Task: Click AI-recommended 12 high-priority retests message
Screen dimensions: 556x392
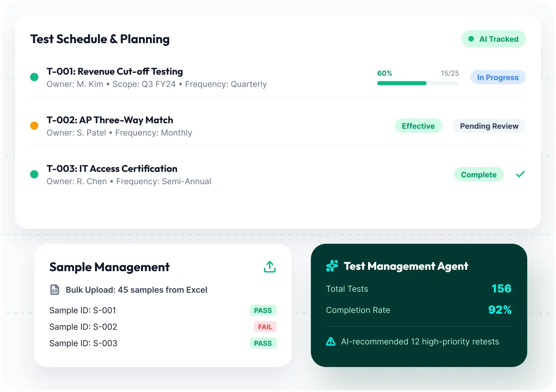Action: (420, 342)
